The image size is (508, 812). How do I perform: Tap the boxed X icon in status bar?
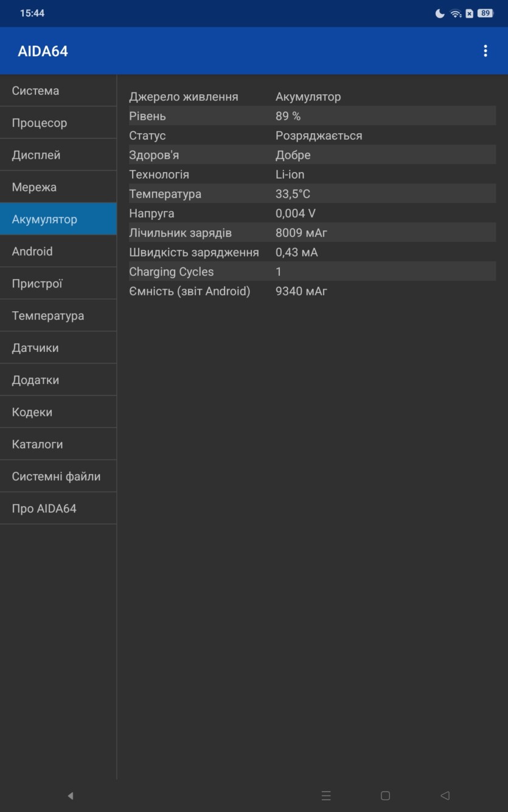click(x=469, y=13)
